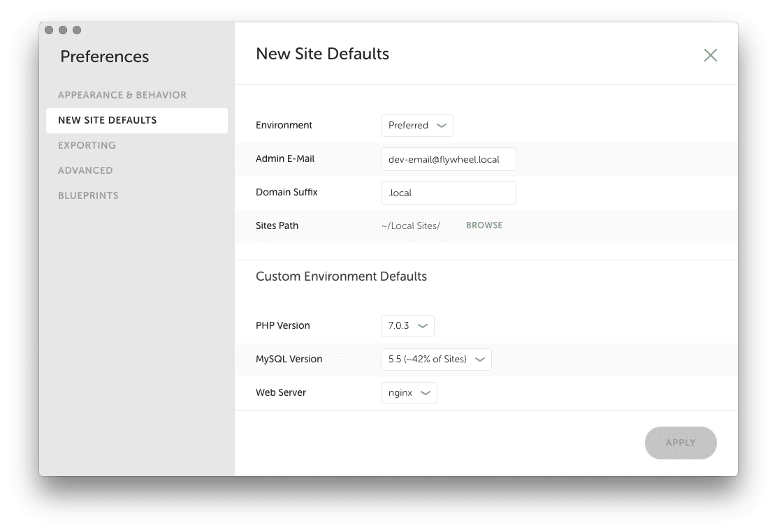
Task: Go to Exporting preferences
Action: click(x=87, y=145)
